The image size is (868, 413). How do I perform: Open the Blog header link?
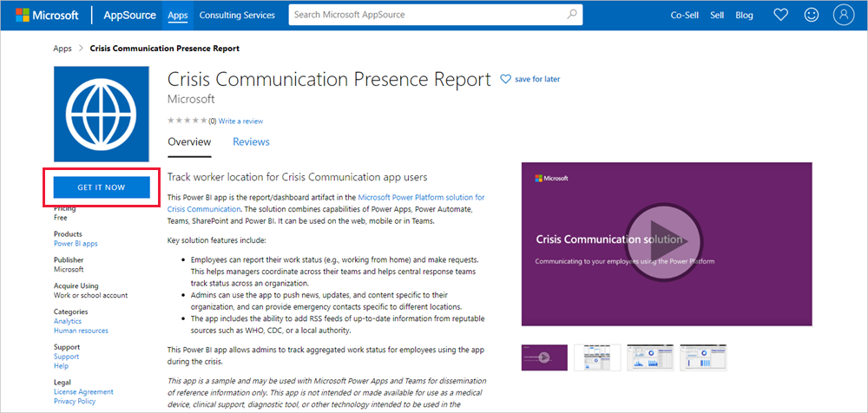[x=744, y=15]
